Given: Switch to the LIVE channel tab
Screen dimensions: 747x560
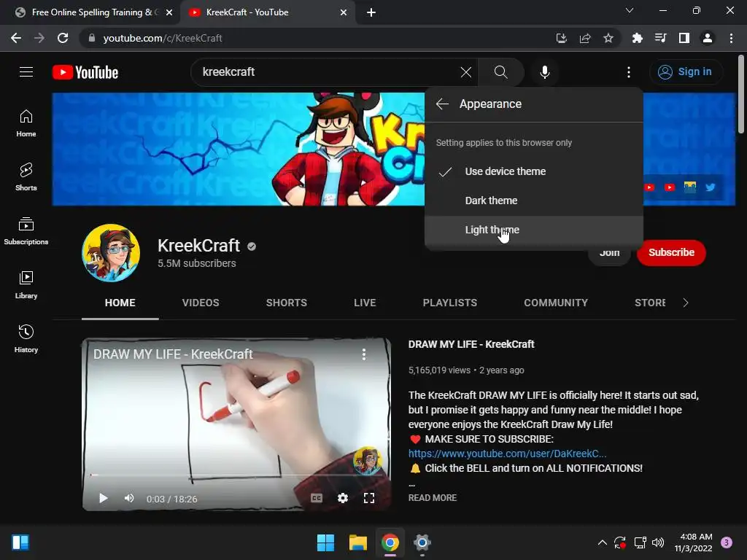Looking at the screenshot, I should [x=365, y=303].
